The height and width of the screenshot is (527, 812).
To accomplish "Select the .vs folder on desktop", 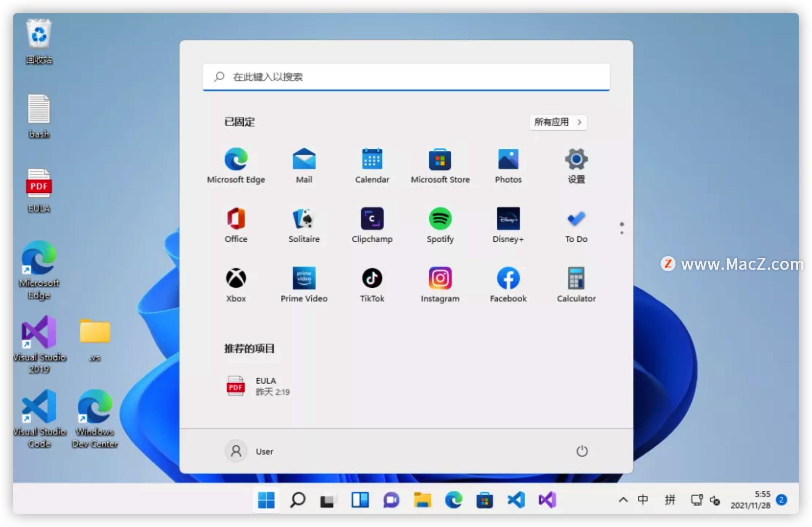I will point(95,340).
